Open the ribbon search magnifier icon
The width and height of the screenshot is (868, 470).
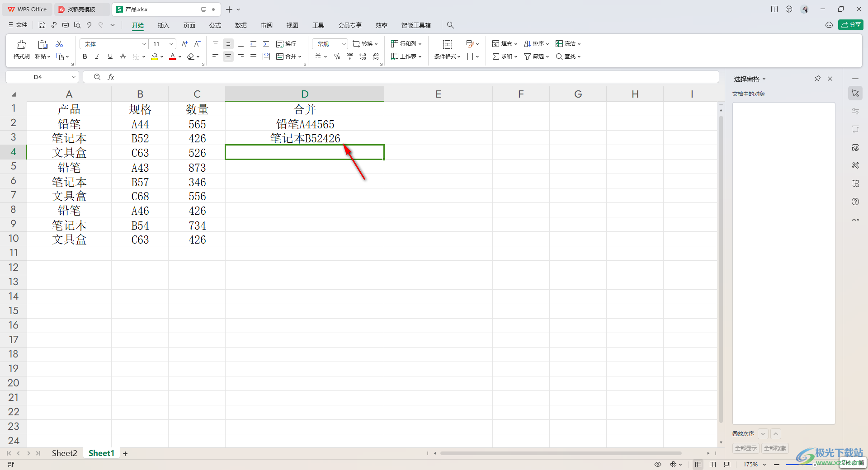point(450,25)
